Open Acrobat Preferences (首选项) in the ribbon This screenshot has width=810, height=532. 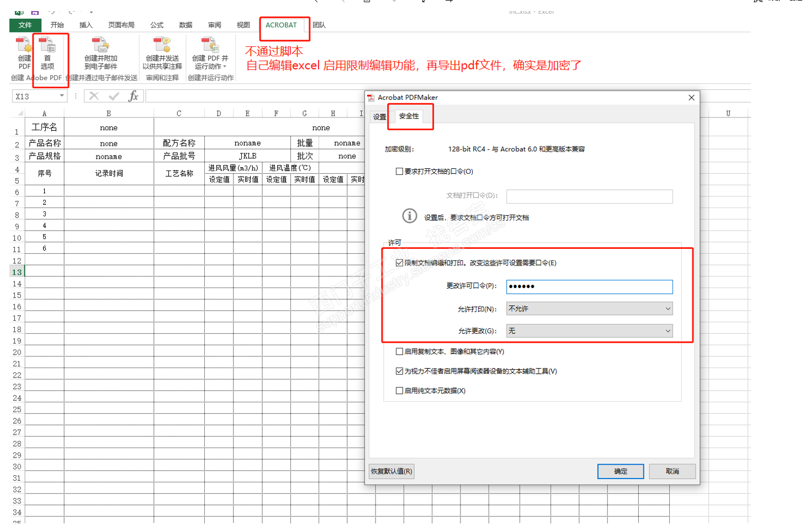tap(47, 53)
